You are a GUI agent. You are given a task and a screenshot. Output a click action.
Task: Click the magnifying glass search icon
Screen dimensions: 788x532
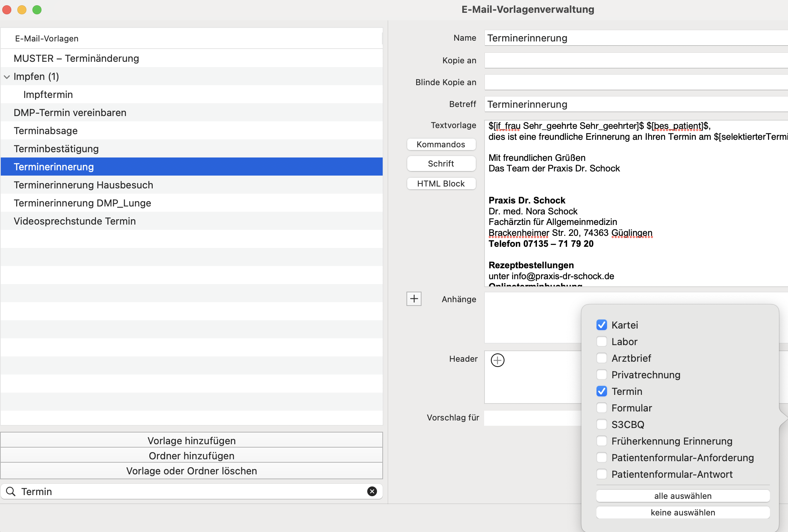point(11,491)
